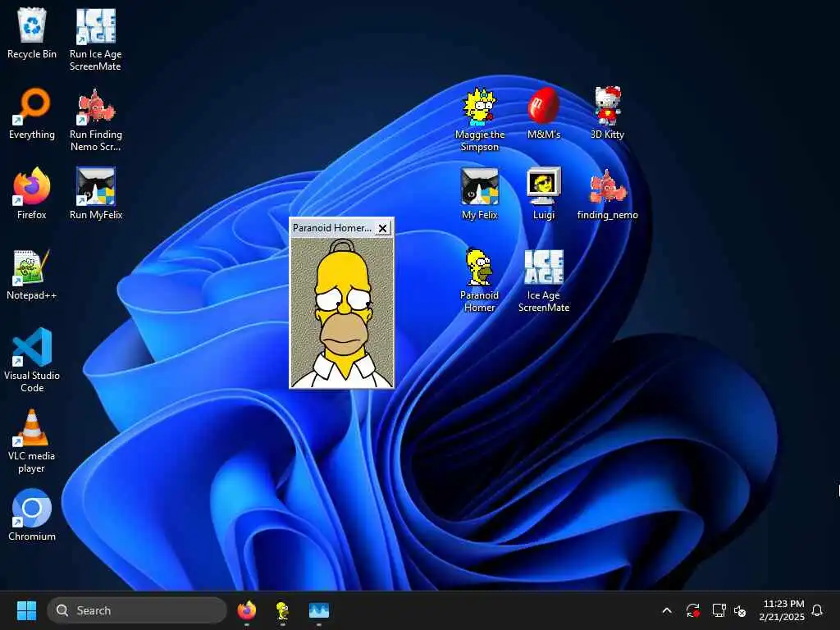Viewport: 840px width, 630px height.
Task: Open the Recycle Bin desktop icon
Action: [x=32, y=33]
